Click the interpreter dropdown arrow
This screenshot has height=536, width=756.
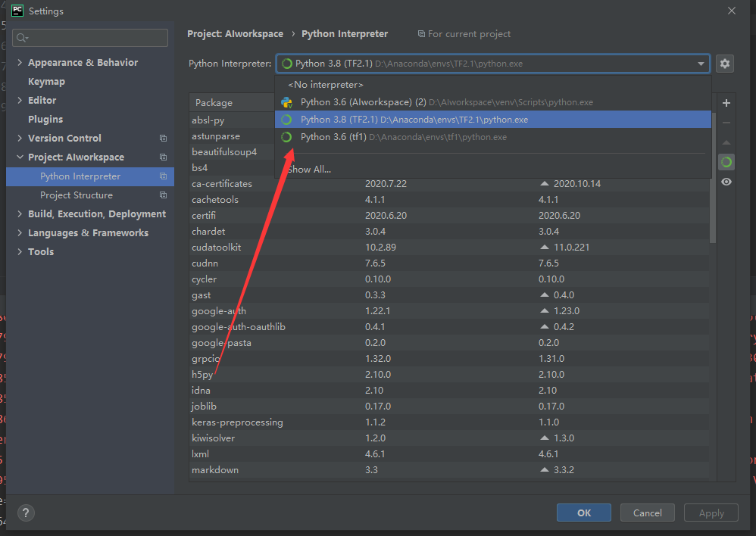[701, 64]
